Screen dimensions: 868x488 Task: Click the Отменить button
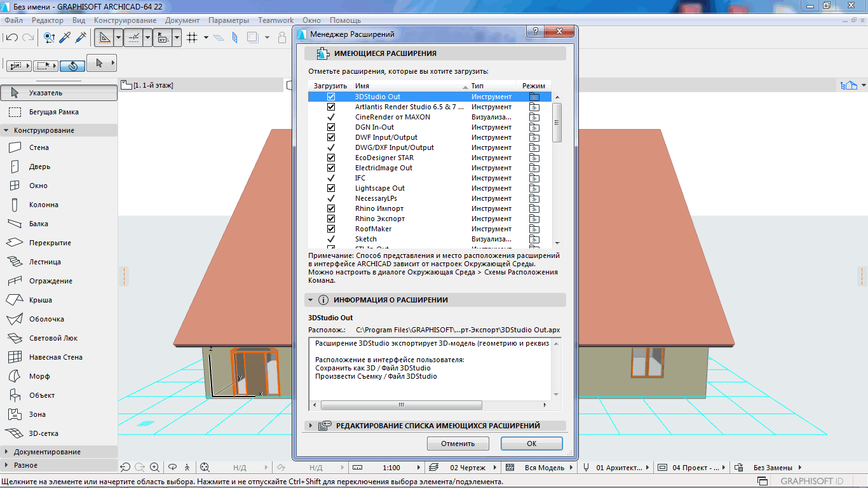point(458,444)
